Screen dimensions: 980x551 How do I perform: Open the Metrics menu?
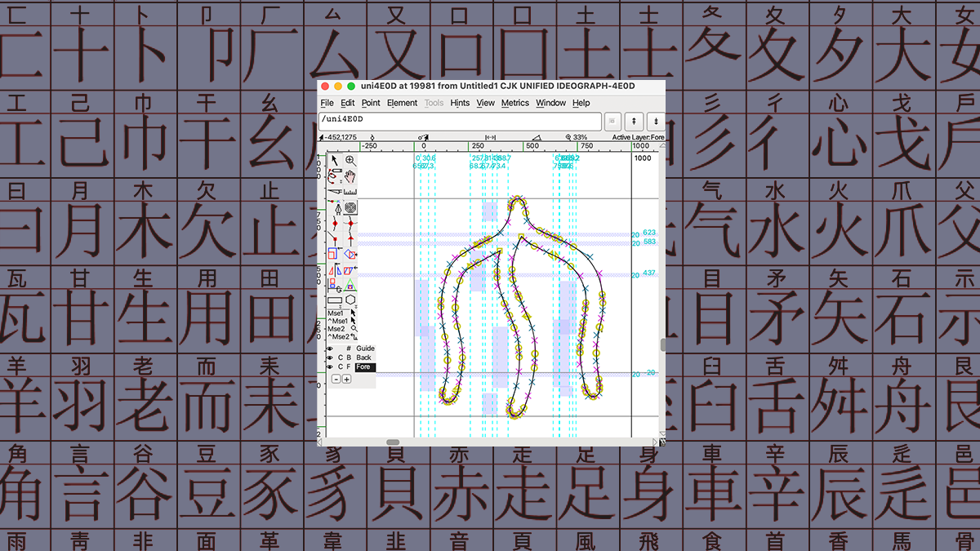tap(515, 103)
